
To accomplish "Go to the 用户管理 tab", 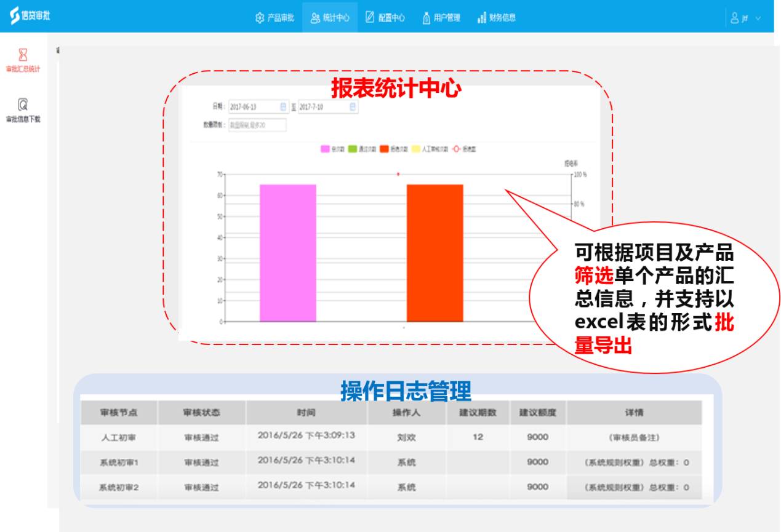I will [x=441, y=18].
